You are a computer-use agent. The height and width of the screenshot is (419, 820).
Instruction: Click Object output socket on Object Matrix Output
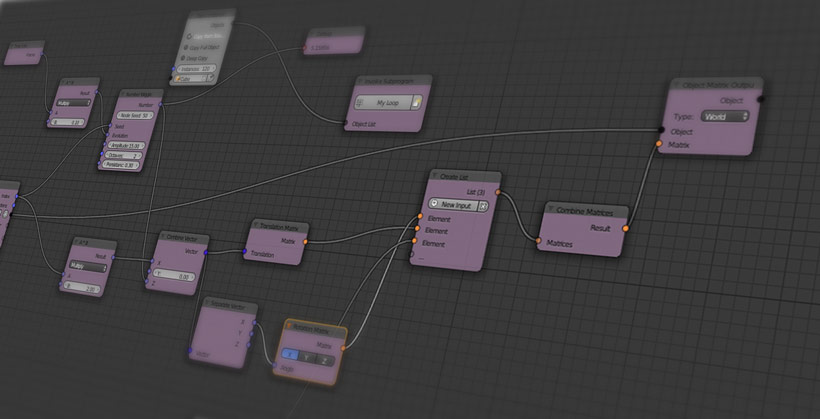tap(761, 99)
